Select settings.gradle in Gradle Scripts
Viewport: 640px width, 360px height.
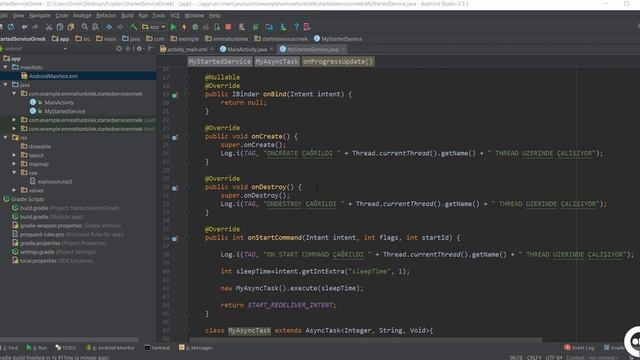(53, 252)
